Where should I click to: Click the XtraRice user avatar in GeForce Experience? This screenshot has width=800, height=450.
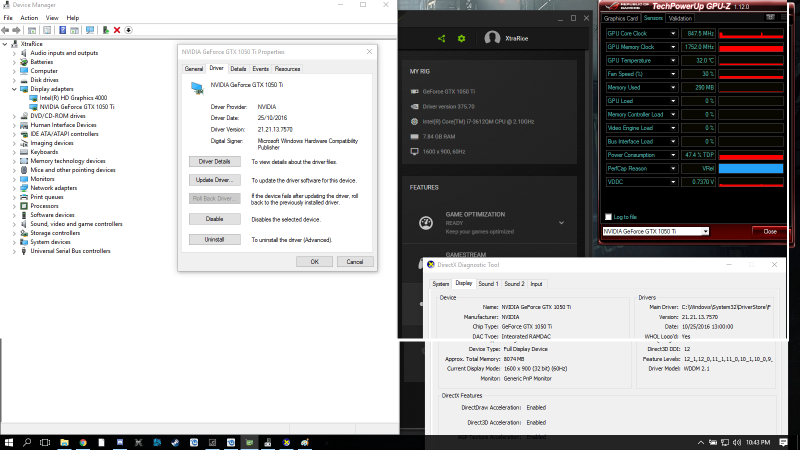[x=492, y=38]
